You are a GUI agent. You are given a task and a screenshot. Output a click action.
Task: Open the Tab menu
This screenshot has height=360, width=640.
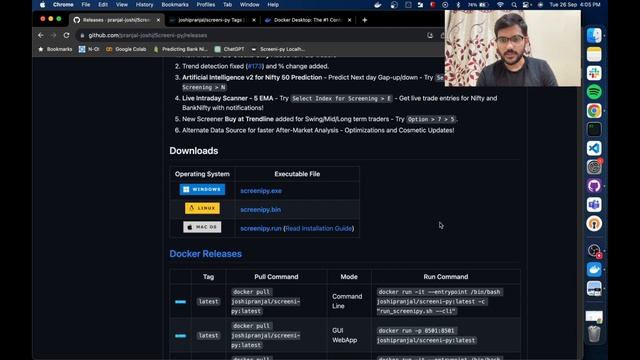coord(227,5)
